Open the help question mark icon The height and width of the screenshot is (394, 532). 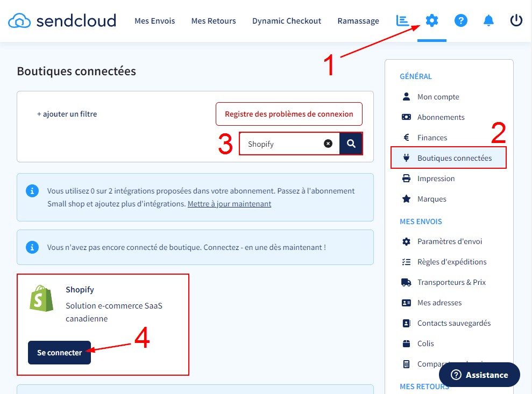[460, 21]
